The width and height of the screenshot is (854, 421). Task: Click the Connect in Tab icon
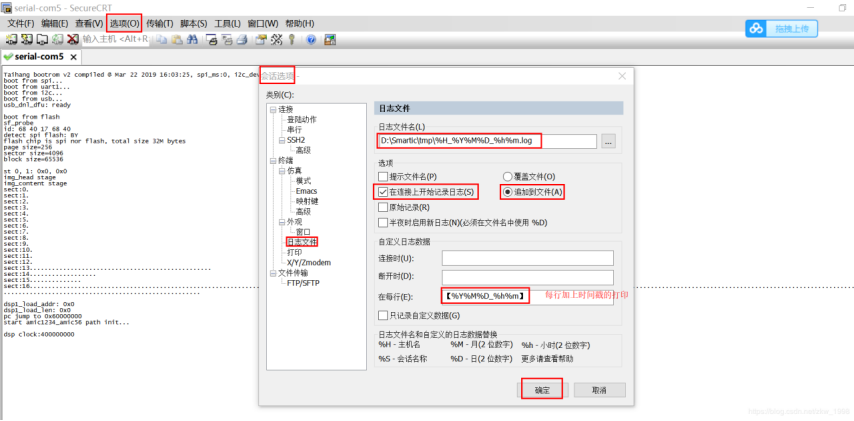[x=42, y=39]
